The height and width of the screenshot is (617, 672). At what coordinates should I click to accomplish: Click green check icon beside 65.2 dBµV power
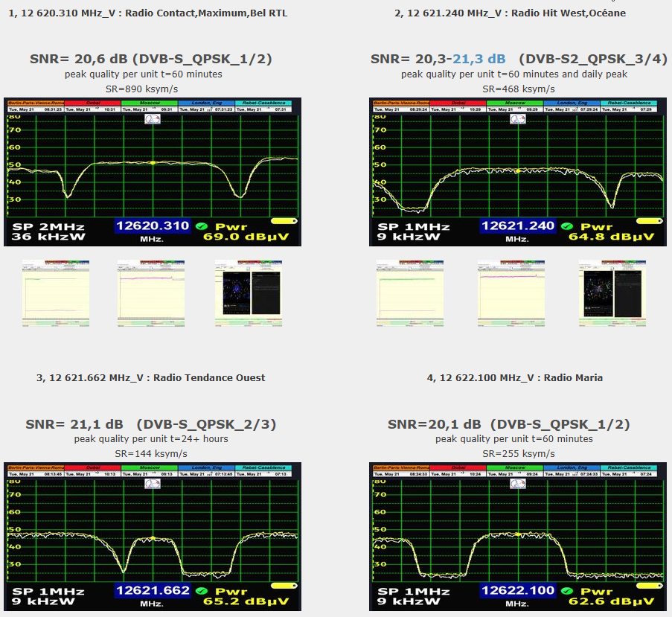[202, 591]
